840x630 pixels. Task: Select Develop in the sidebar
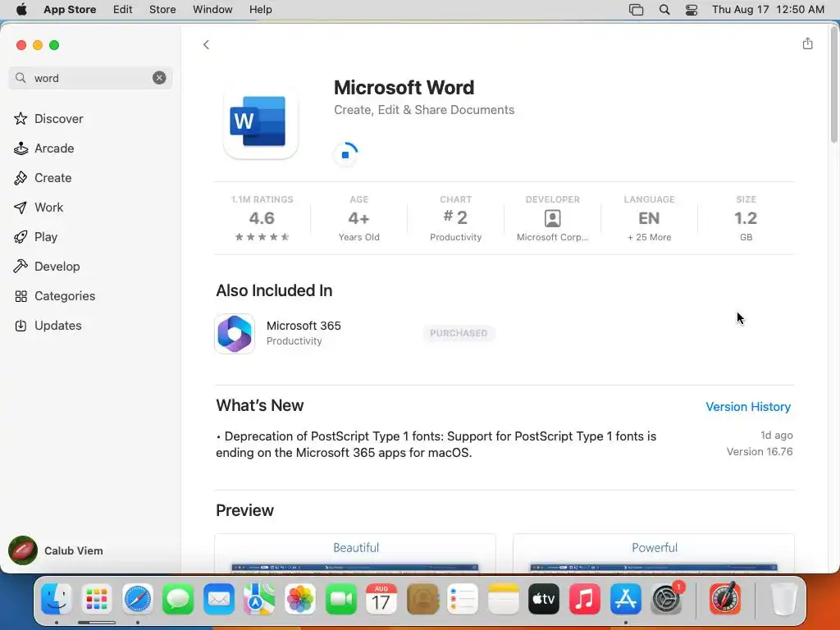[47, 267]
